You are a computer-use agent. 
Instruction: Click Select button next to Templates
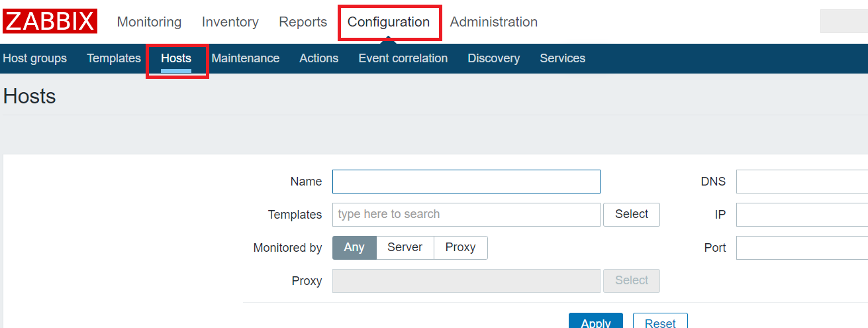click(632, 215)
